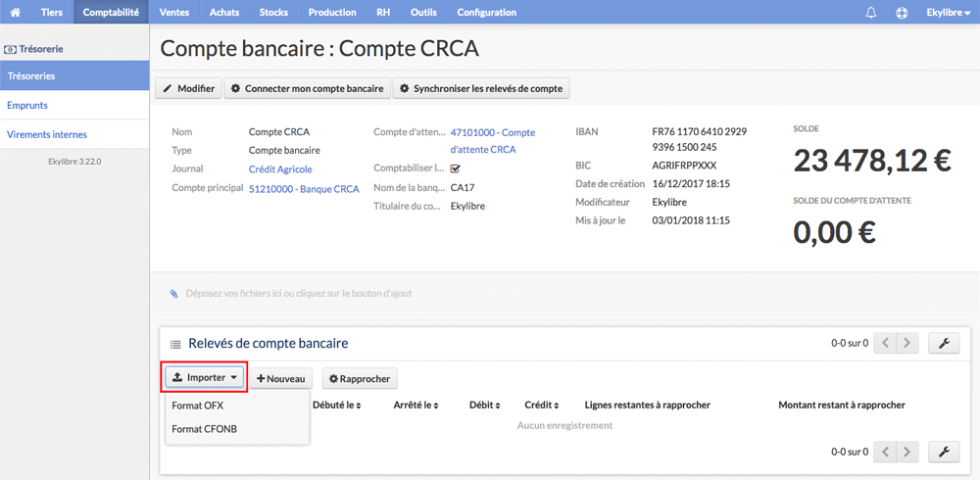Go to previous page in lower pager

coord(885,451)
